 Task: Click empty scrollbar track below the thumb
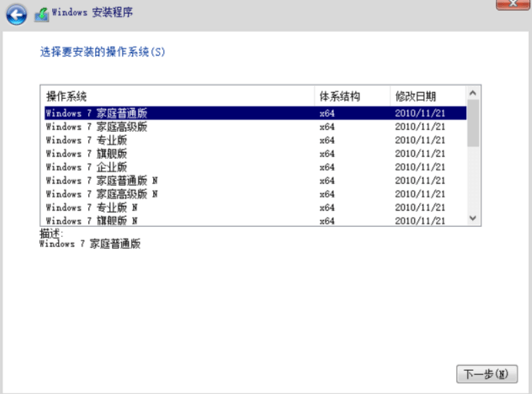473,180
